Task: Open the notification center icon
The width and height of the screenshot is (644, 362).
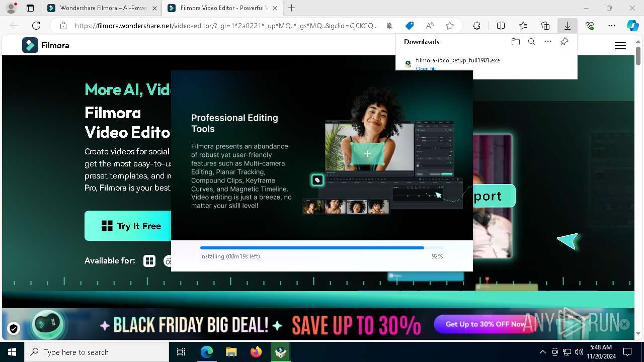Action: point(627,352)
